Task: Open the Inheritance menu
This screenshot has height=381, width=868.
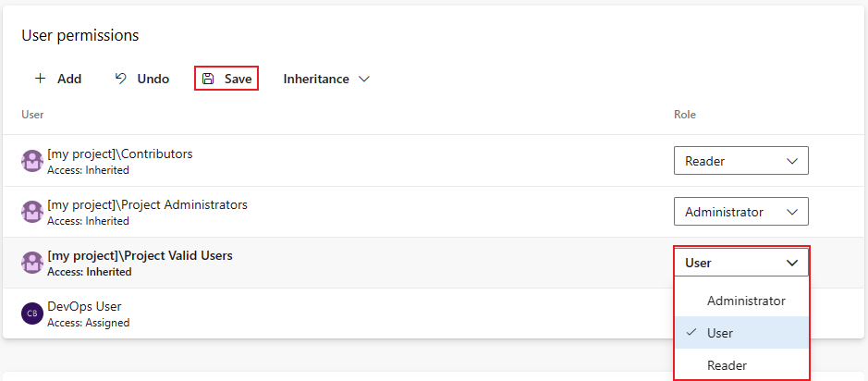Action: click(326, 79)
